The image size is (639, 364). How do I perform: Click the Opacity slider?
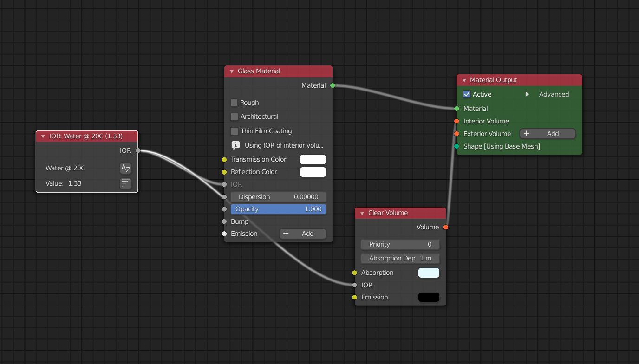tap(278, 209)
